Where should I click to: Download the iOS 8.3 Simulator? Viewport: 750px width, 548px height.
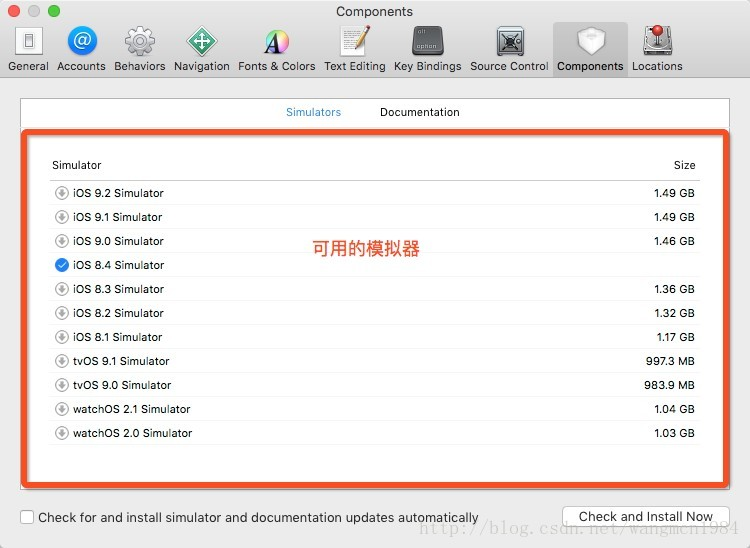point(61,289)
